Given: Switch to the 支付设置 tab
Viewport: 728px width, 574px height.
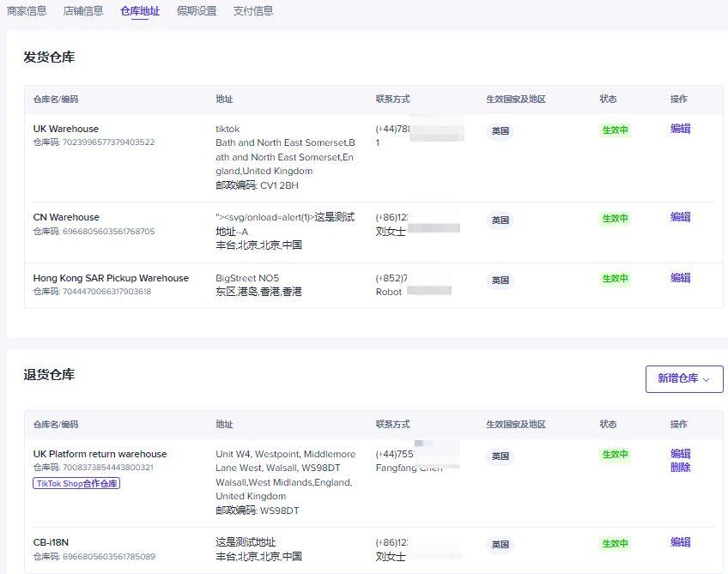Looking at the screenshot, I should click(252, 12).
